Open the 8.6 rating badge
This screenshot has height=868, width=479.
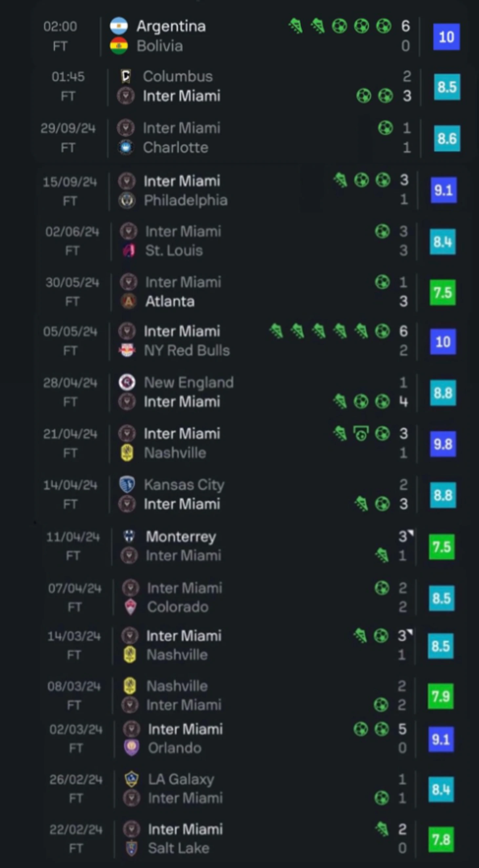pos(447,138)
